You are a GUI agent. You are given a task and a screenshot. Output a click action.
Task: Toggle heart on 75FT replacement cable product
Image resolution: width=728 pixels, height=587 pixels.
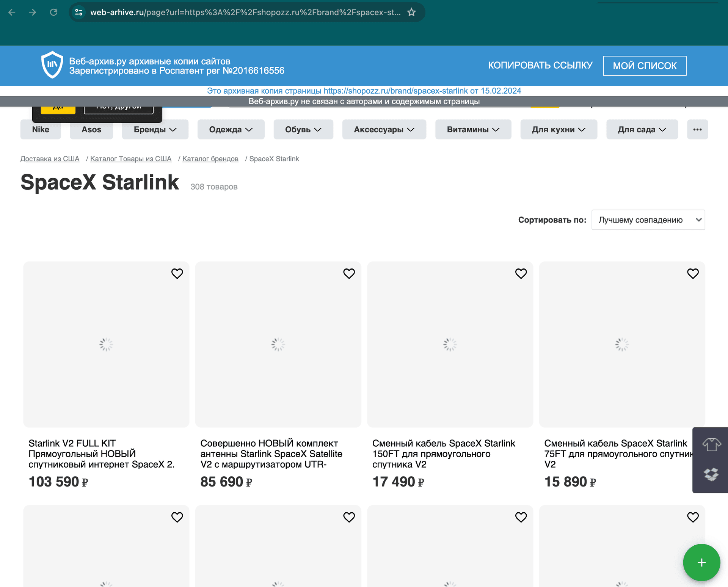click(693, 273)
